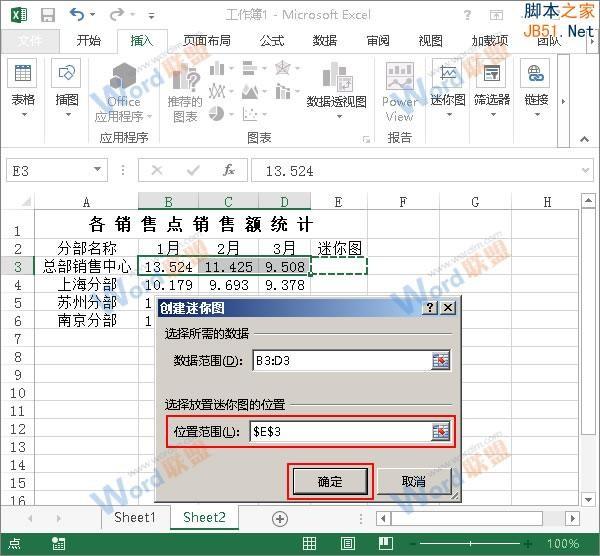Open the Undo history dropdown arrow
Image resolution: width=600 pixels, height=556 pixels.
pyautogui.click(x=93, y=15)
